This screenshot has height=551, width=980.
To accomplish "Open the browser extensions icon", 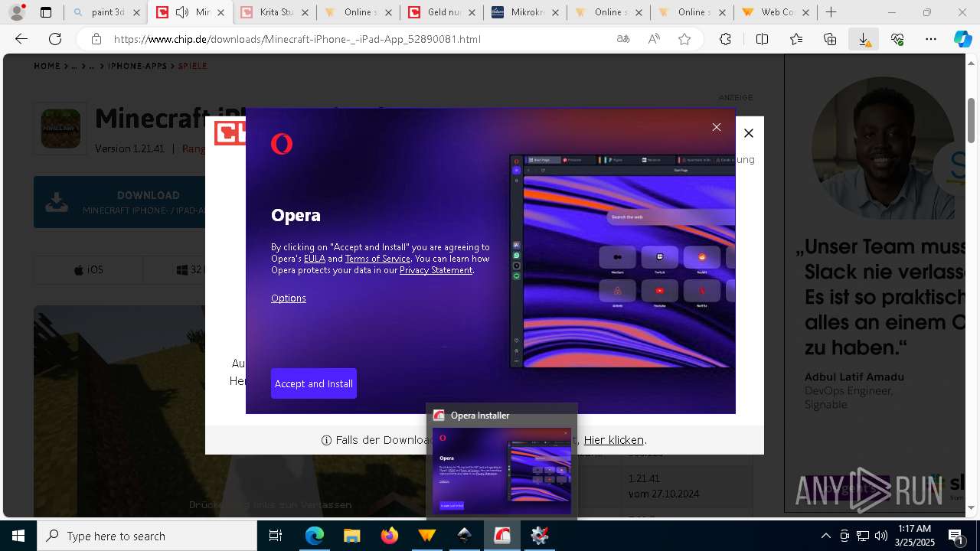I will pos(725,39).
